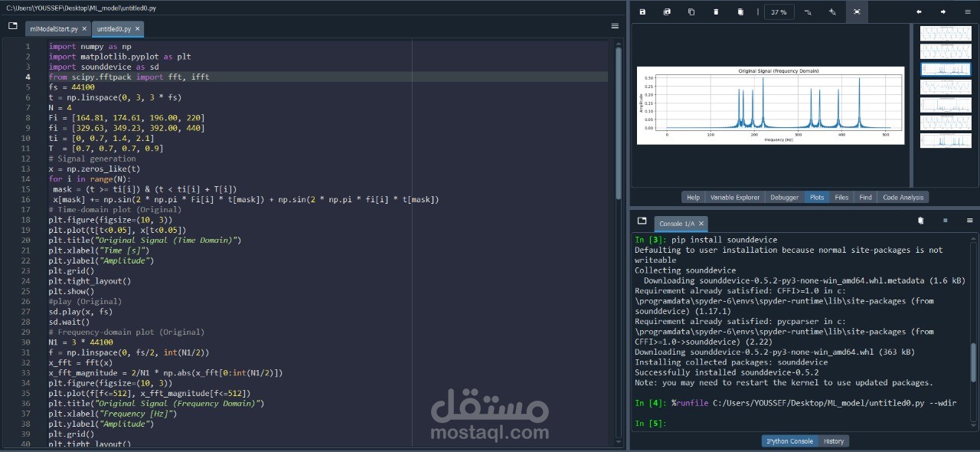Select the seventh plot thumbnail
Image resolution: width=980 pixels, height=452 pixels.
click(x=945, y=141)
